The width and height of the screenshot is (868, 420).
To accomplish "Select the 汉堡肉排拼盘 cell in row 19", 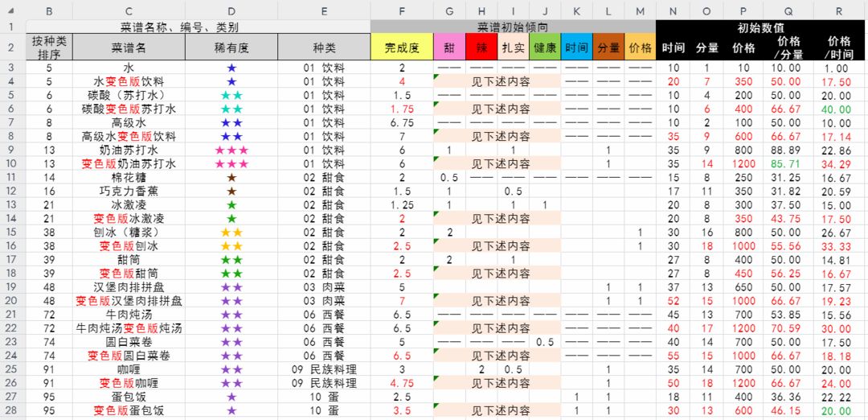I will point(129,287).
